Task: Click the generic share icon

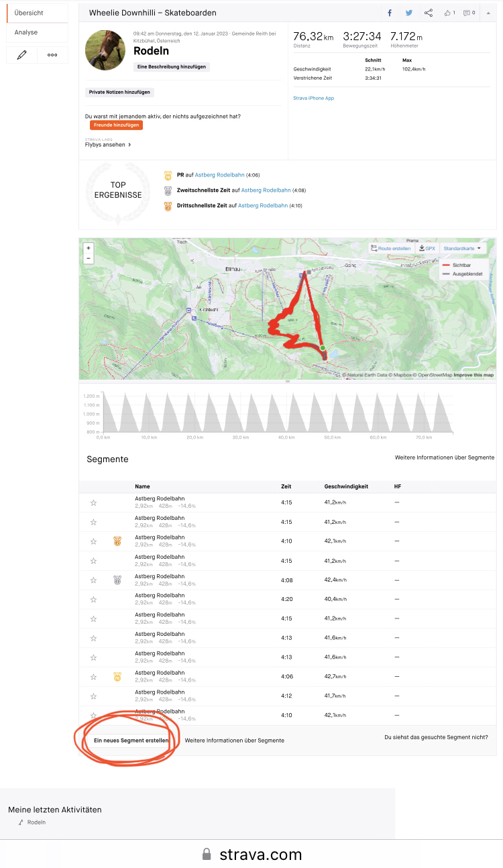Action: pyautogui.click(x=429, y=13)
